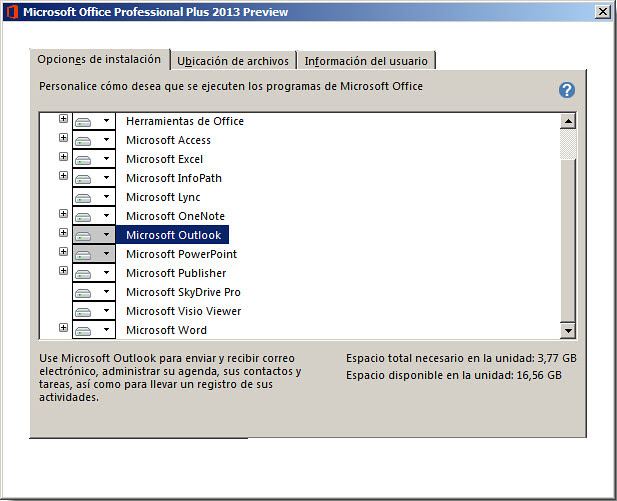Open install options dropdown for Microsoft PowerPoint

tap(94, 254)
